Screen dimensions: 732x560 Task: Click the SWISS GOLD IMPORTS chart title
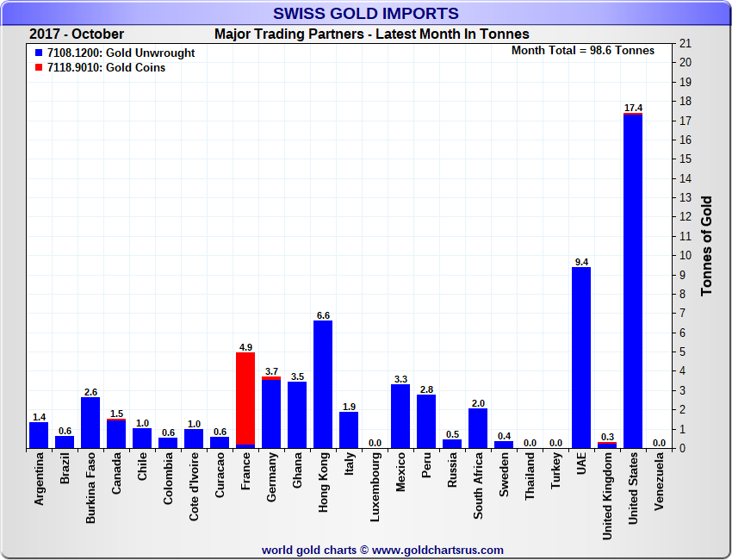coord(366,13)
